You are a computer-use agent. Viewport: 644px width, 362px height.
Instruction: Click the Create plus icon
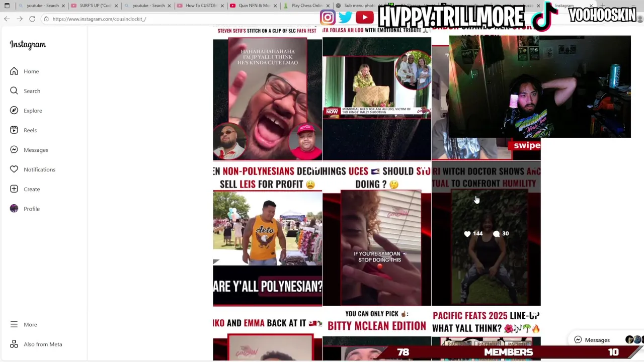click(x=14, y=189)
